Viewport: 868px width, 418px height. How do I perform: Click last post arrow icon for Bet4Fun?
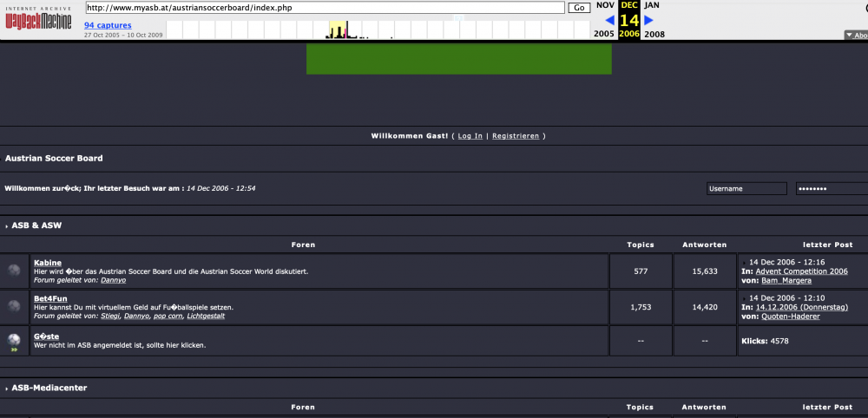[x=745, y=298]
